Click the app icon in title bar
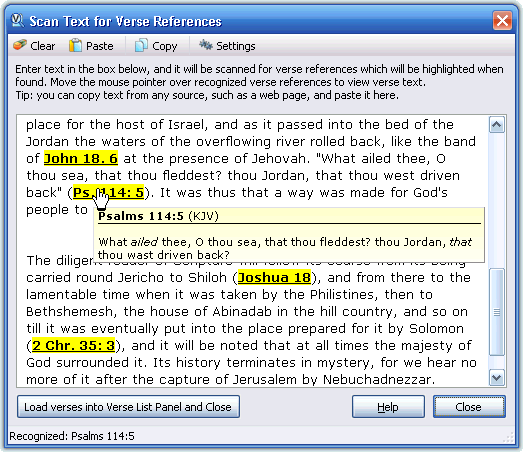This screenshot has width=523, height=452. point(17,21)
